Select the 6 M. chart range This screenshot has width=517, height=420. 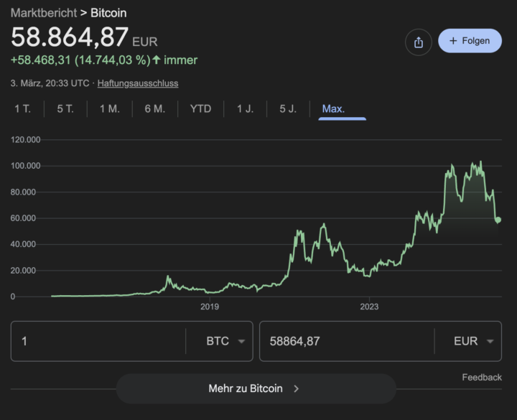pyautogui.click(x=154, y=109)
